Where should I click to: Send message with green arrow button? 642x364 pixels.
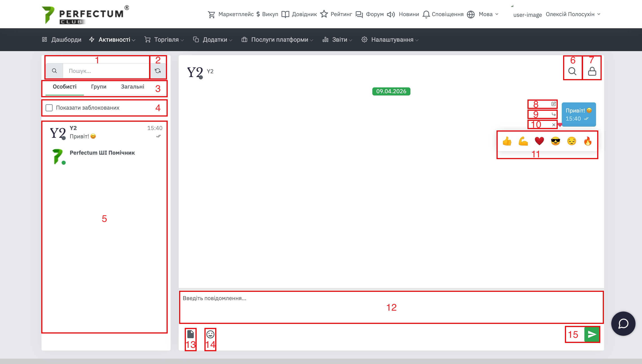[x=592, y=334]
